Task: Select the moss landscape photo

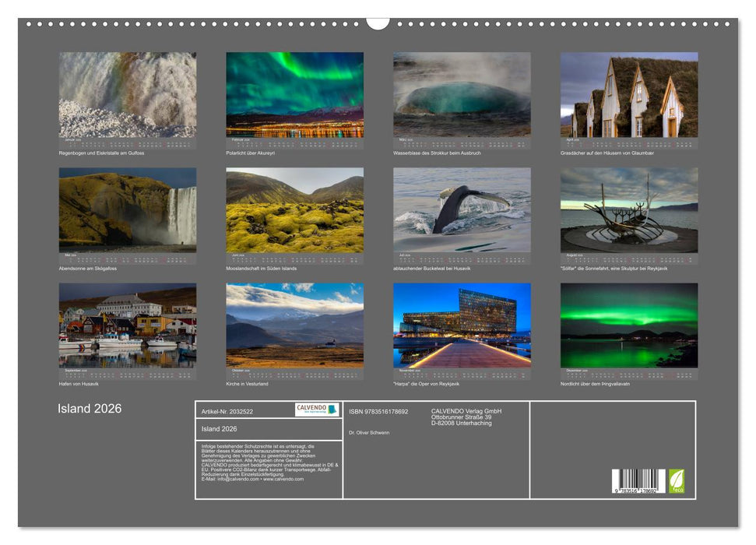Action: tap(294, 209)
